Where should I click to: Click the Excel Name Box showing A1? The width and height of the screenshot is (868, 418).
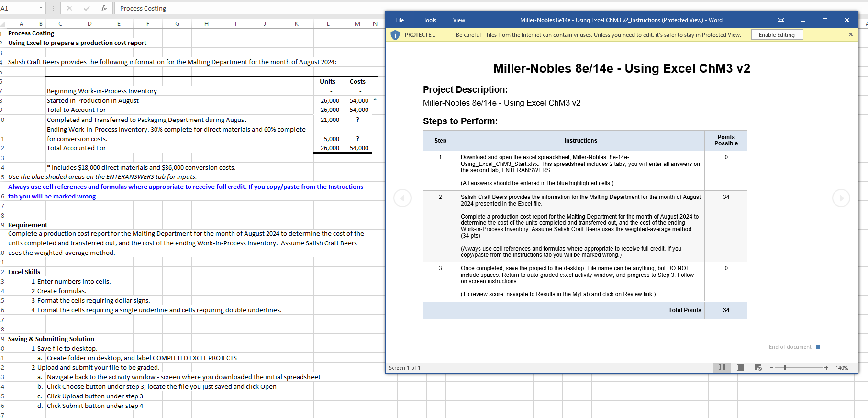pos(18,8)
